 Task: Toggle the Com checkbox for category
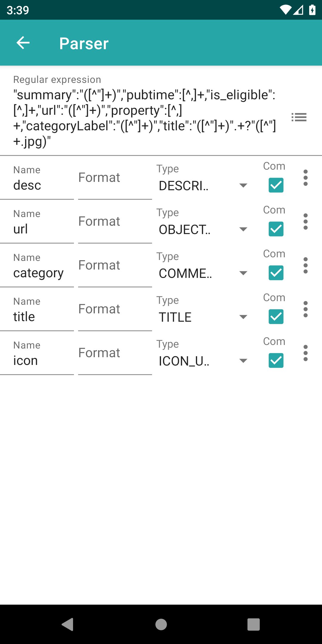[x=276, y=273]
